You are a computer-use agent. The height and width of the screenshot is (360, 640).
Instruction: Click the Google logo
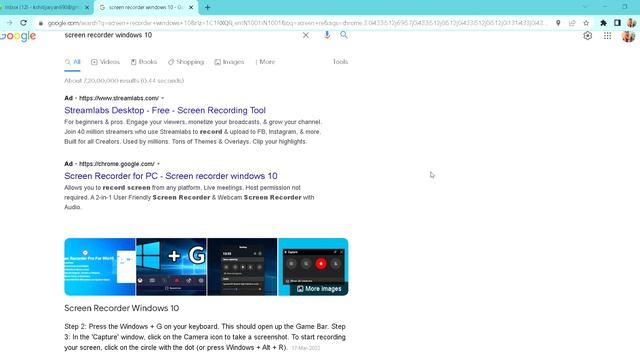18,36
